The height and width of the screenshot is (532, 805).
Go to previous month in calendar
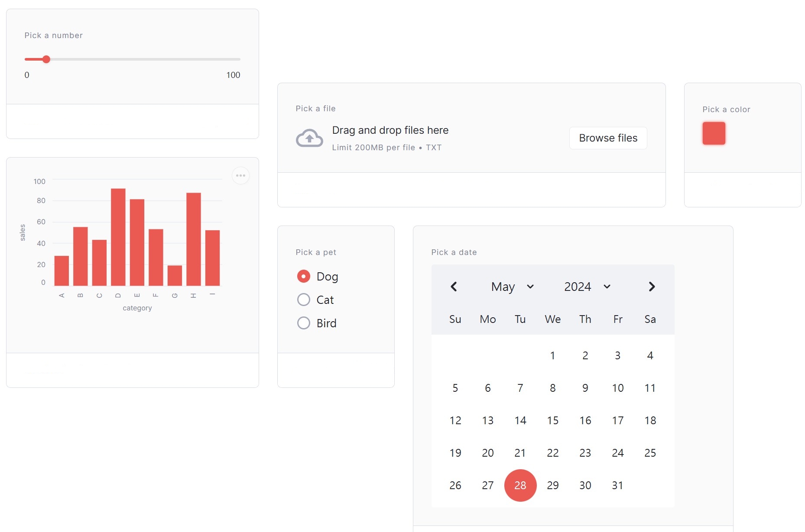(454, 287)
